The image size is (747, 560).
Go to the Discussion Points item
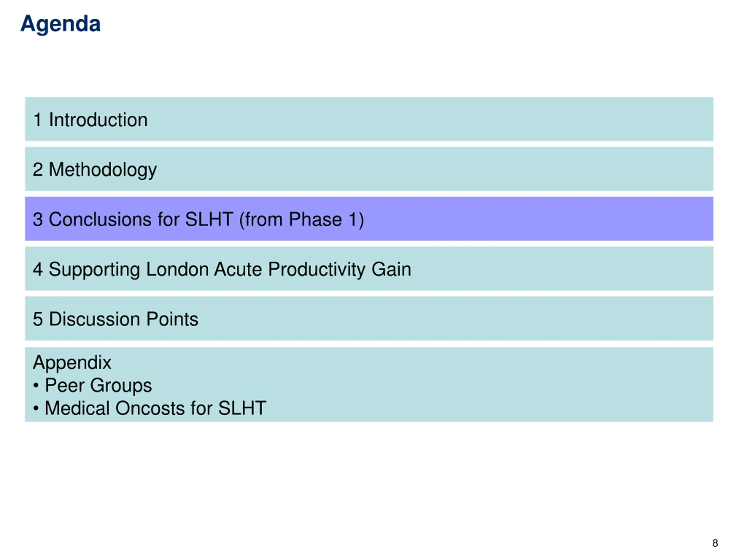[369, 319]
